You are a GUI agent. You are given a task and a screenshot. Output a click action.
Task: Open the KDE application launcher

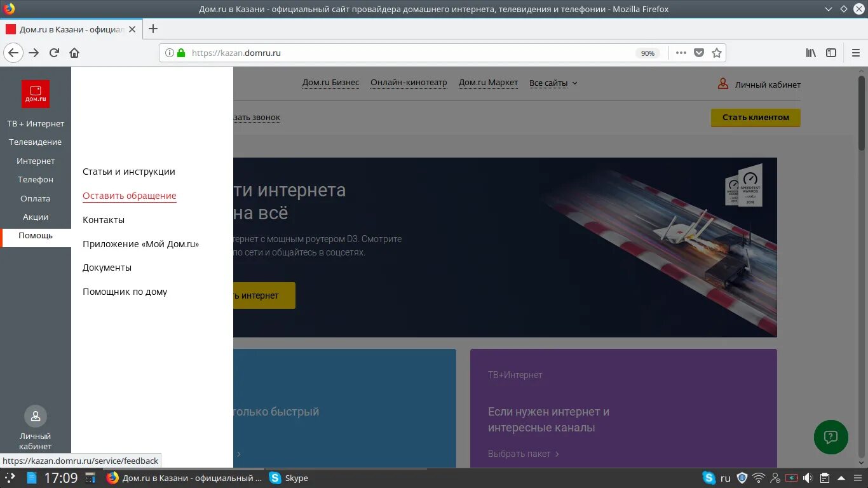tap(10, 478)
